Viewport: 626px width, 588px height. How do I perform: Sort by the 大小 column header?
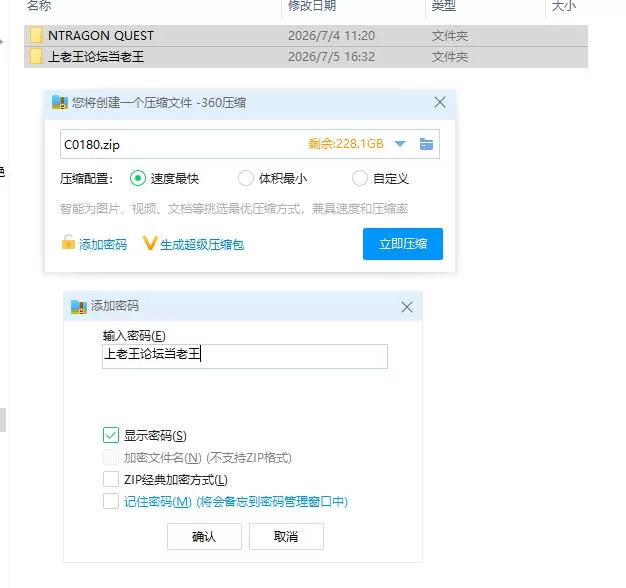coord(564,6)
